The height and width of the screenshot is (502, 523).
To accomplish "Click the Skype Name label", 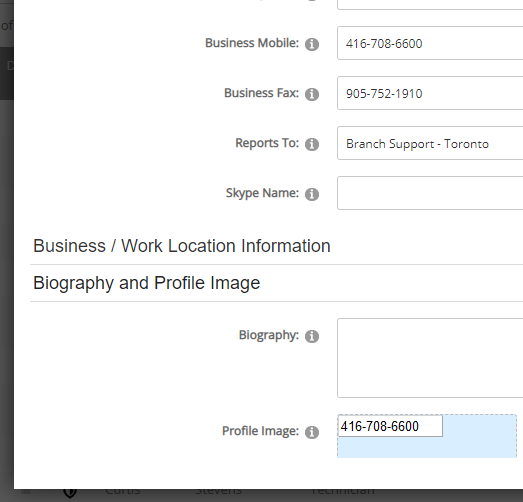I will tap(262, 193).
